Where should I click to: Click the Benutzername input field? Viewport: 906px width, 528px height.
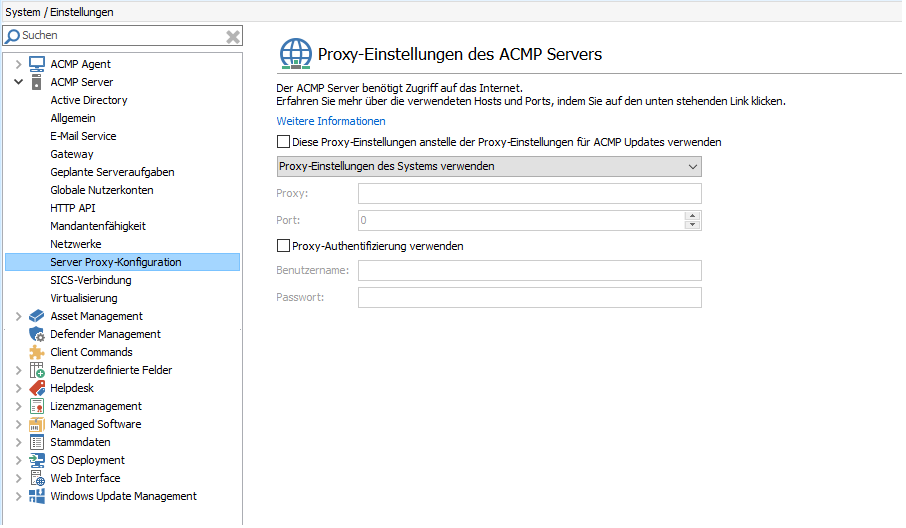point(529,270)
